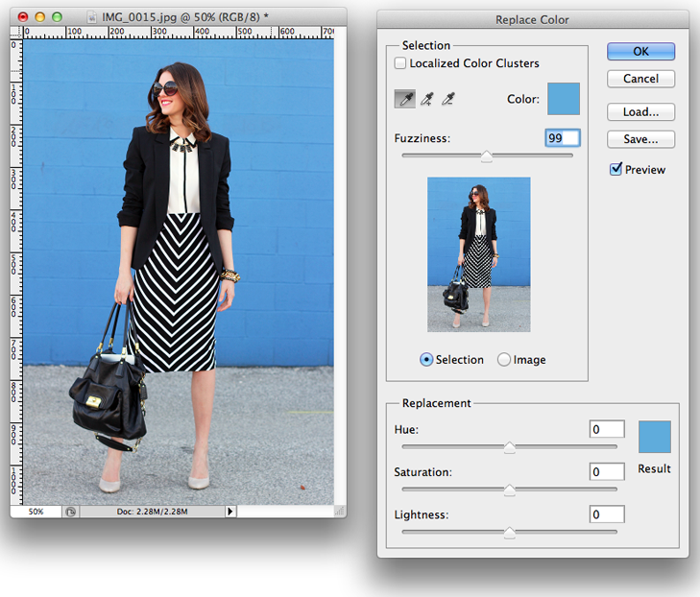
Task: Cancel the Replace Color dialog
Action: coord(640,79)
